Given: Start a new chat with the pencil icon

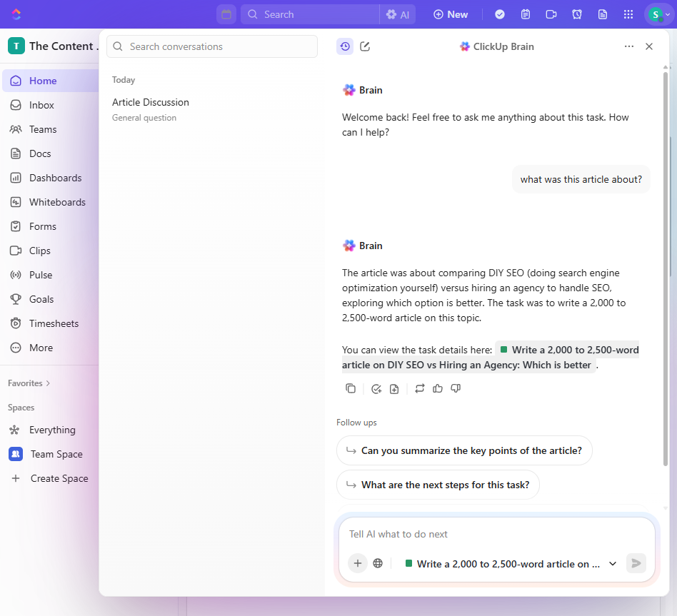Looking at the screenshot, I should (365, 46).
